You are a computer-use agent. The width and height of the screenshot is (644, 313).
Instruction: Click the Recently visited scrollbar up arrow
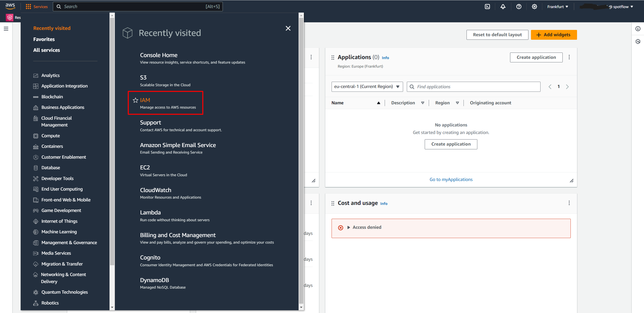point(301,16)
